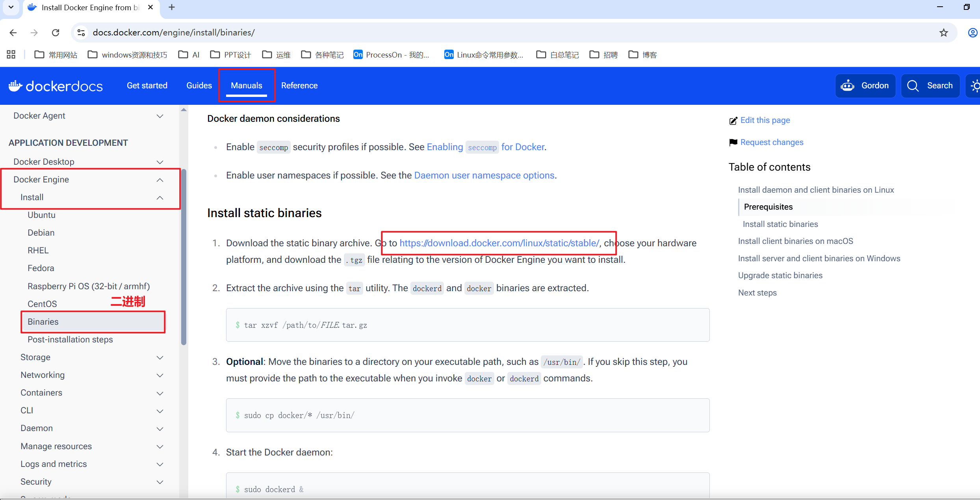The width and height of the screenshot is (980, 500).
Task: Click the sidebar scroll-up arrow
Action: click(x=184, y=110)
